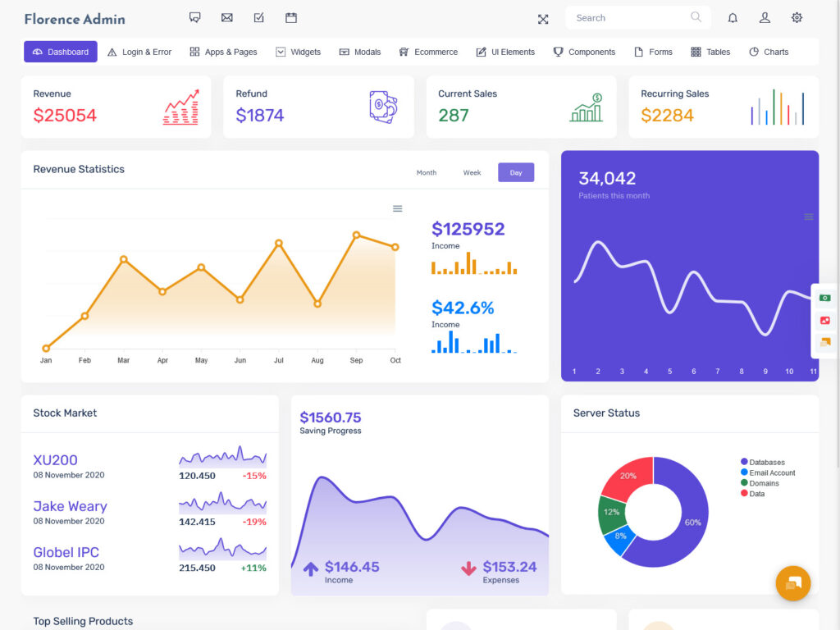
Task: Open the mail envelope icon
Action: (x=227, y=18)
